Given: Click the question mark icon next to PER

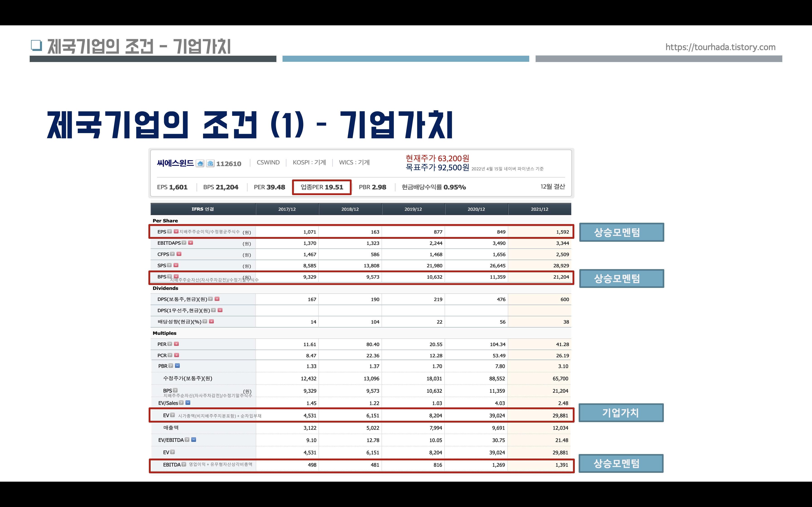Looking at the screenshot, I should coord(170,344).
